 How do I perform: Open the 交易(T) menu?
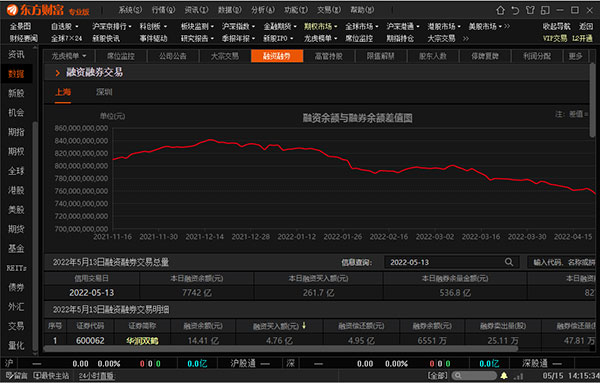329,10
